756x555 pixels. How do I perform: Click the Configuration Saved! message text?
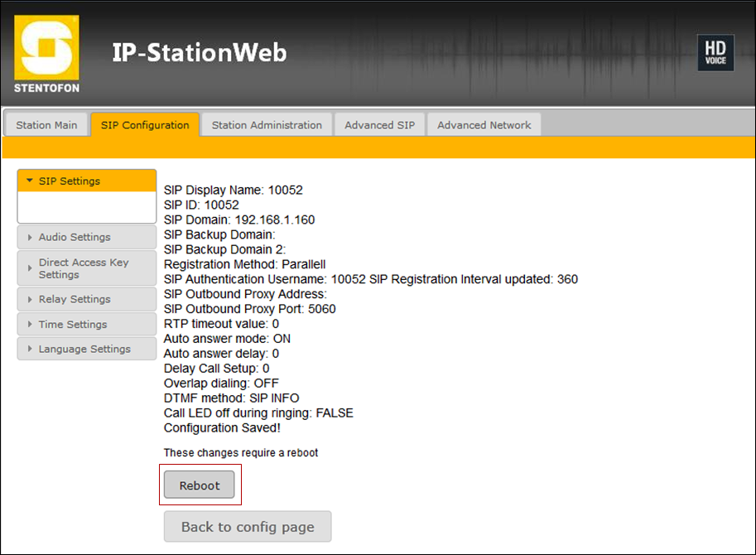pos(222,428)
